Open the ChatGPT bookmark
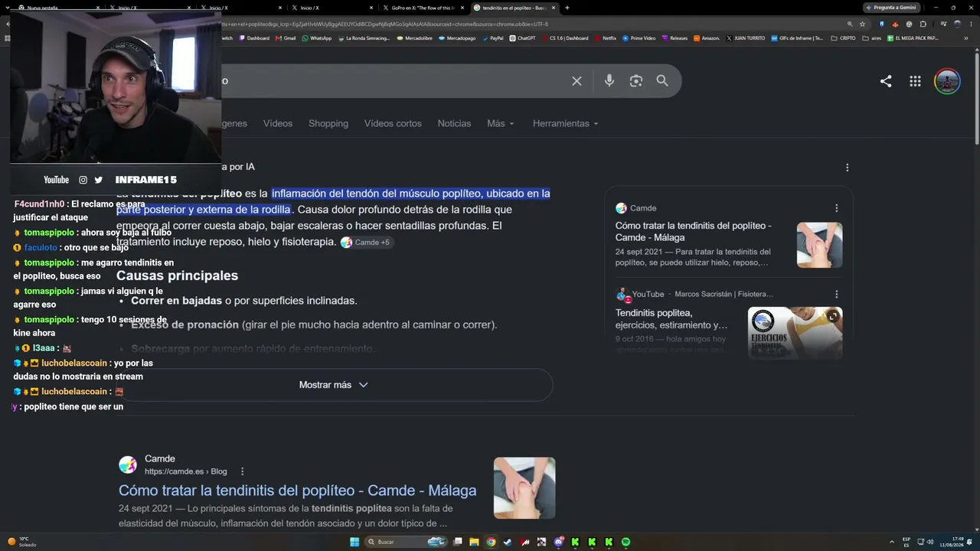 tap(523, 38)
